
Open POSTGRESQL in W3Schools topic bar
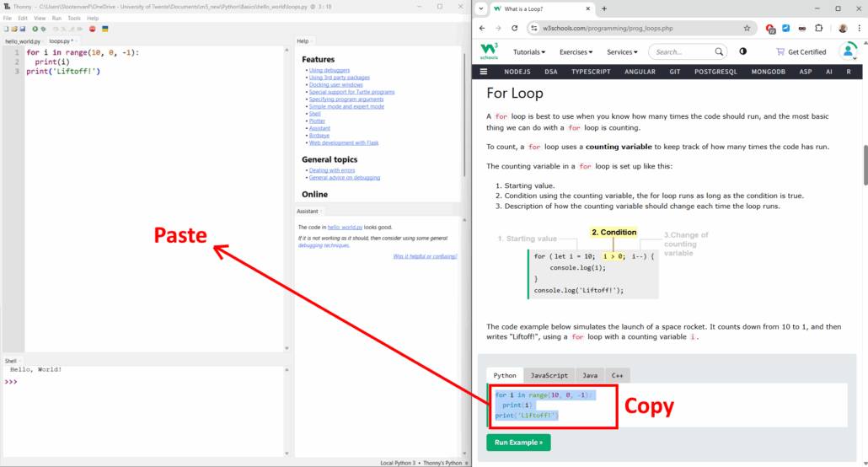[715, 72]
